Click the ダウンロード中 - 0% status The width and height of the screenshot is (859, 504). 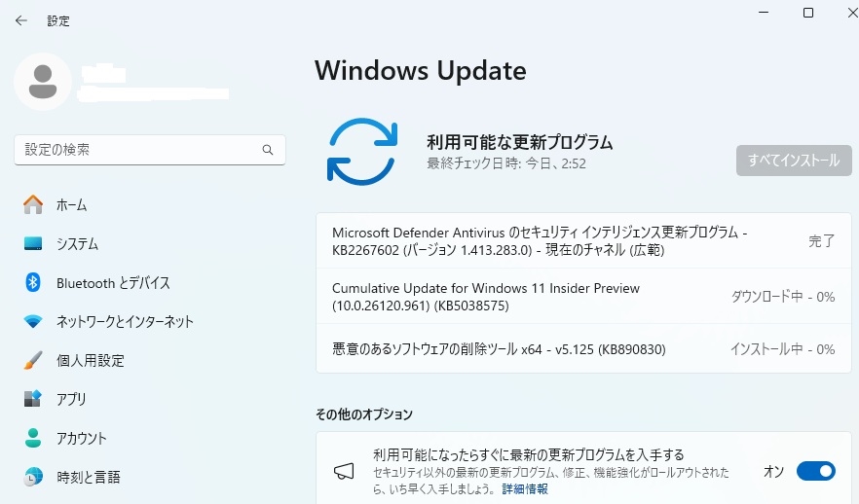point(783,297)
